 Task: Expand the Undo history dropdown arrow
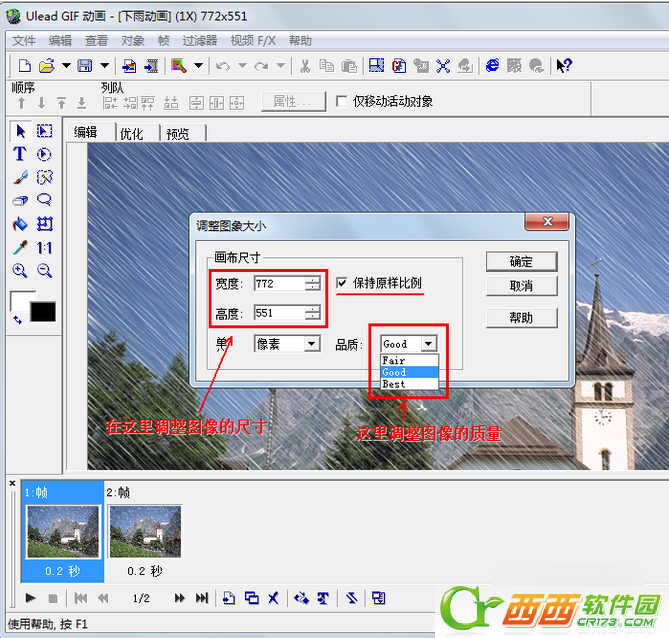[242, 66]
